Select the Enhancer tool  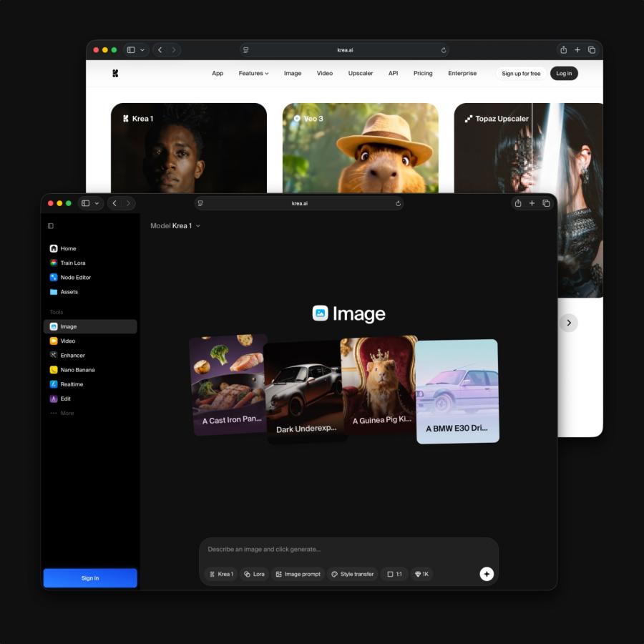72,355
